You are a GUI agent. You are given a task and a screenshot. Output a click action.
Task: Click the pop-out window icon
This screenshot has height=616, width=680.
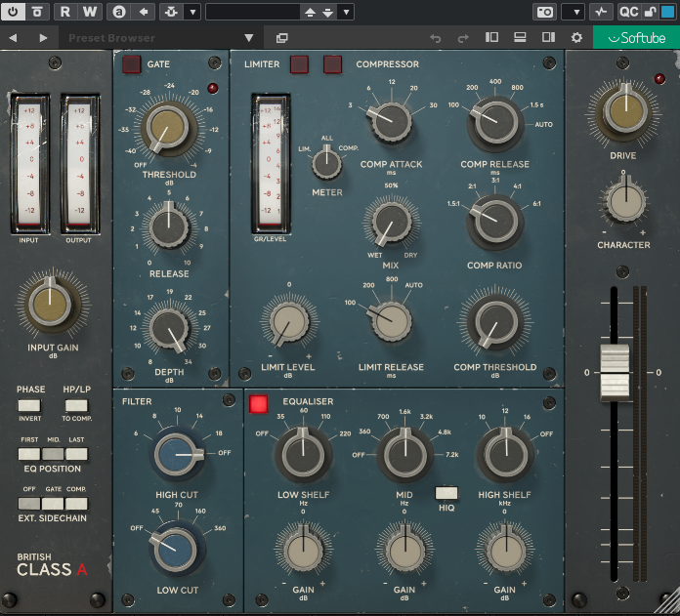point(282,38)
